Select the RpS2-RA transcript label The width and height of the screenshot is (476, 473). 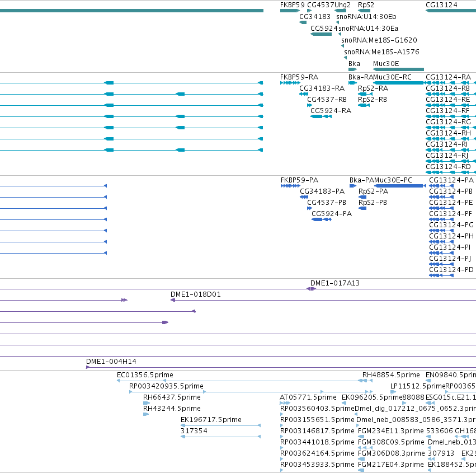point(373,88)
